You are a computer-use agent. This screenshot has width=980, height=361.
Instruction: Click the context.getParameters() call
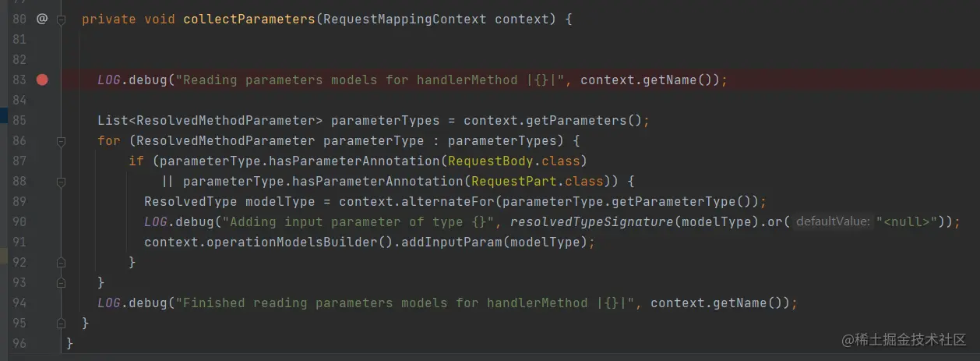tap(553, 120)
